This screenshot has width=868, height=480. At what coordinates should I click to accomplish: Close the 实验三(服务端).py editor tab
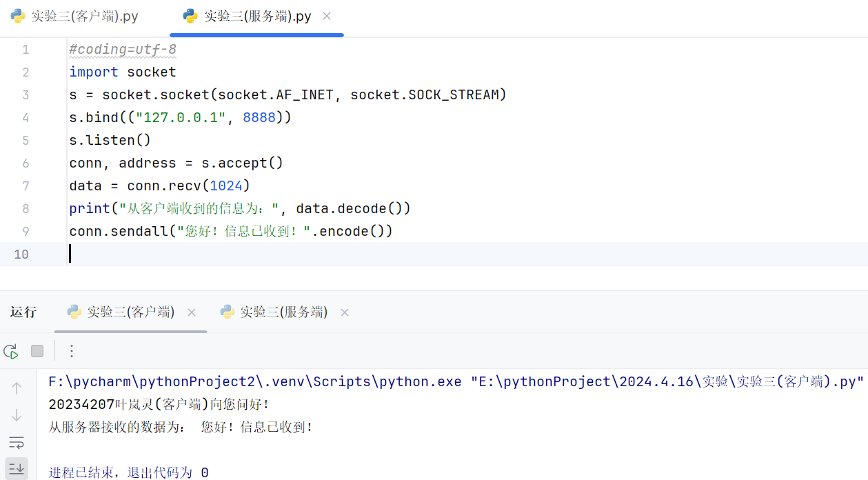point(327,16)
